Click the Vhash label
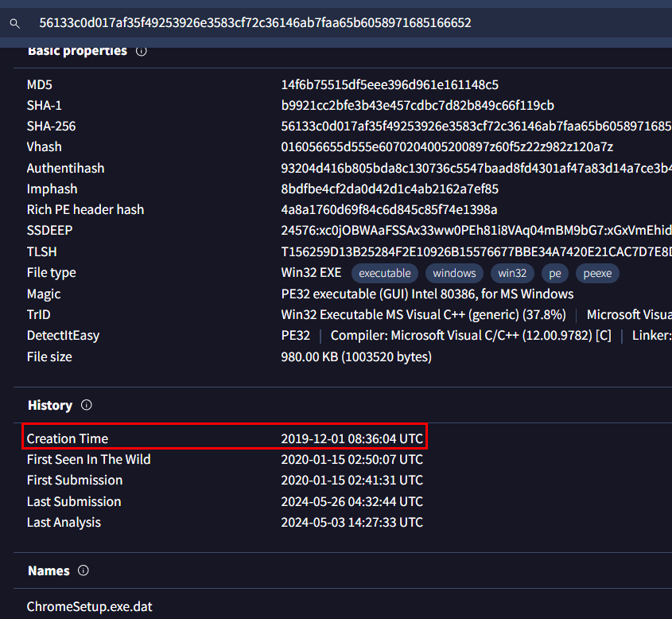This screenshot has width=672, height=619. [x=45, y=147]
